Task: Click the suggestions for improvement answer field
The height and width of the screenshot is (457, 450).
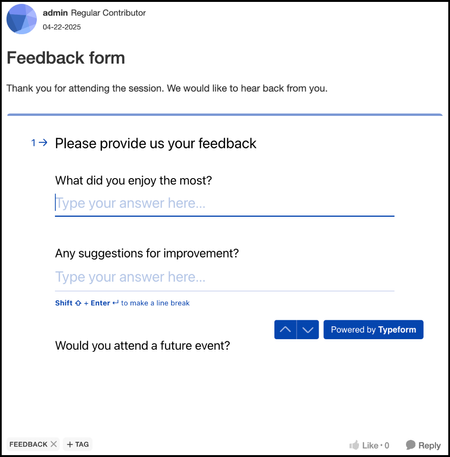Action: pyautogui.click(x=224, y=277)
